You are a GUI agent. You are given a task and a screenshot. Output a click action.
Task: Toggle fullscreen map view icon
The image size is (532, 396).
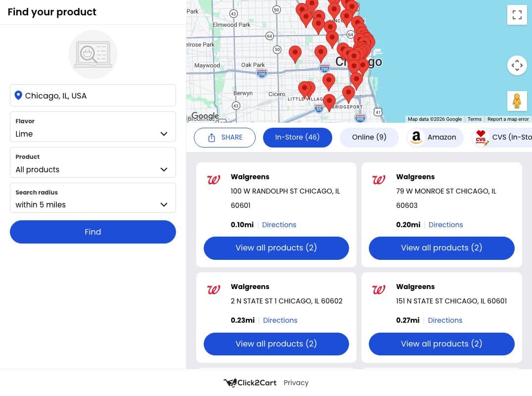tap(517, 15)
